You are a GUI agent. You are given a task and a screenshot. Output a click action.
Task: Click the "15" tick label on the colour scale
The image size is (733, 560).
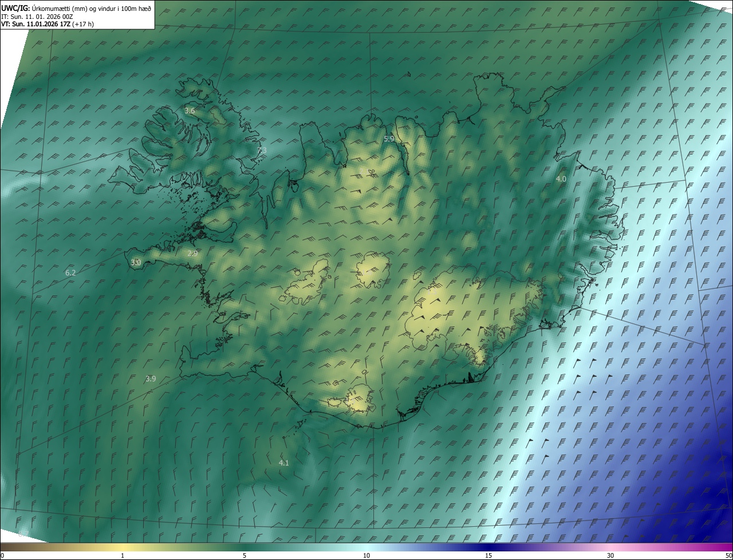click(x=488, y=555)
